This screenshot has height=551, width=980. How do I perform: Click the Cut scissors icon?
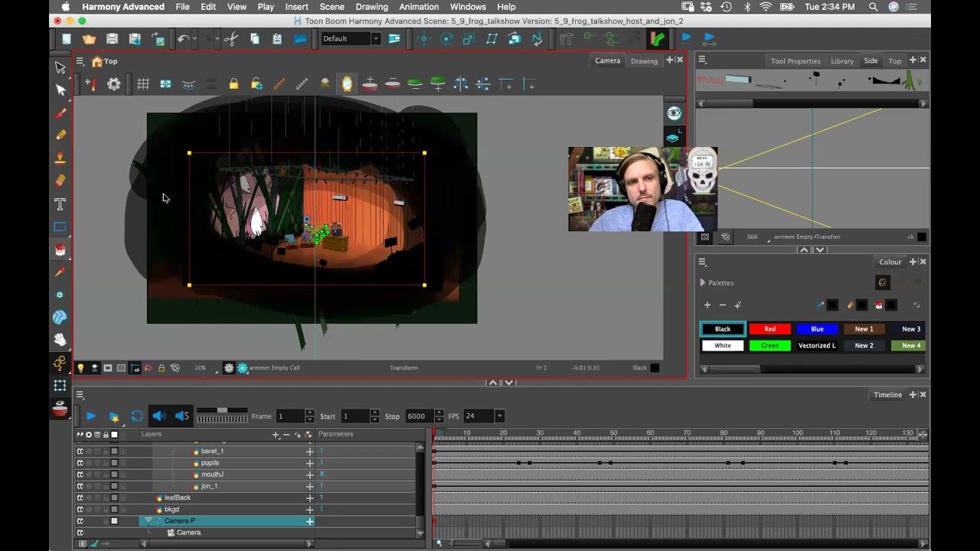231,38
